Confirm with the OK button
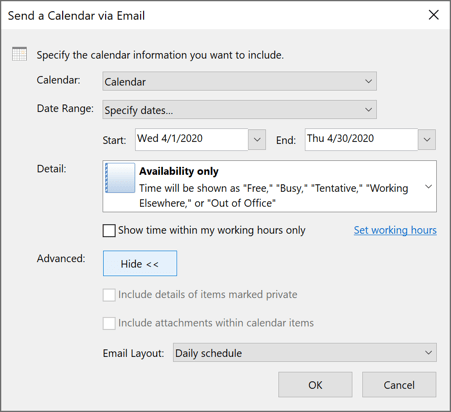The width and height of the screenshot is (451, 412). point(315,385)
